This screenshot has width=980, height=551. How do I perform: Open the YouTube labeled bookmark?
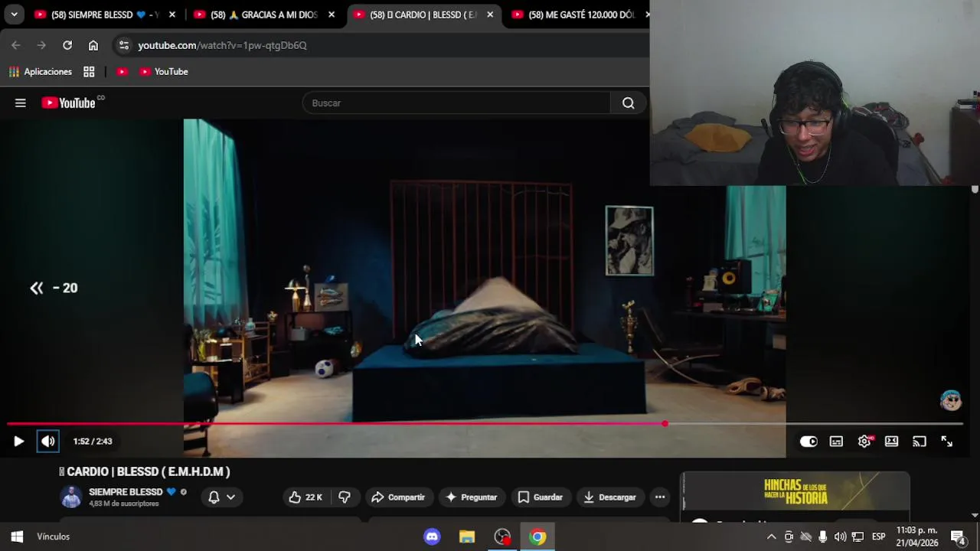pos(164,72)
